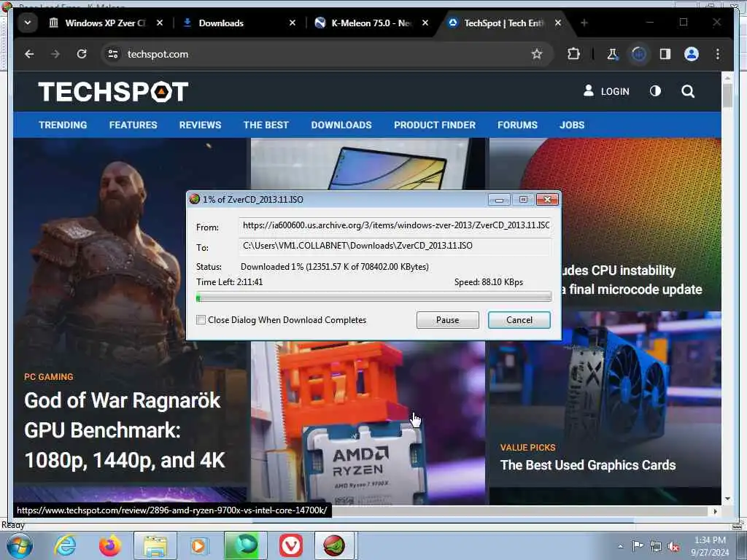Screen dimensions: 747x560
Task: Open the Chrome profile avatar
Action: (692, 54)
